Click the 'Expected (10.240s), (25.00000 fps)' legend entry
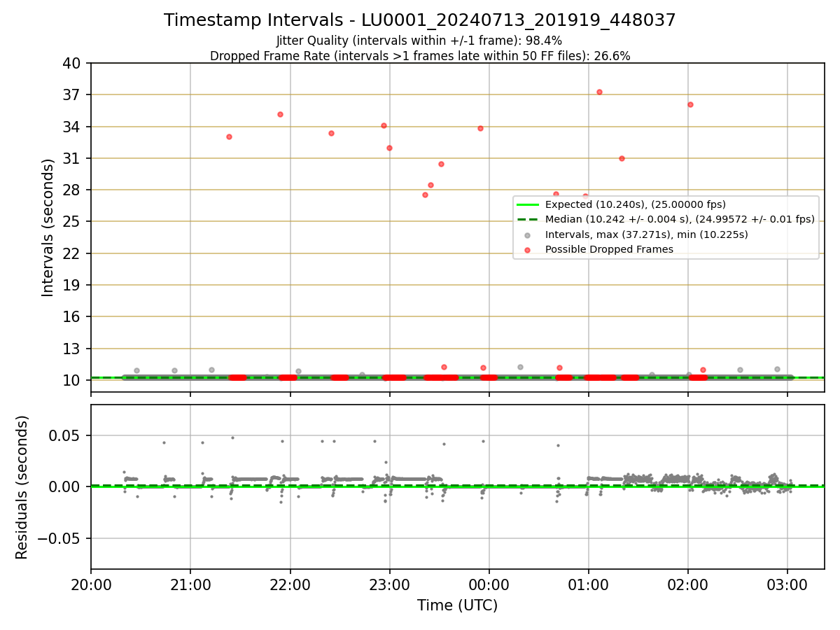This screenshot has width=840, height=630. click(635, 204)
